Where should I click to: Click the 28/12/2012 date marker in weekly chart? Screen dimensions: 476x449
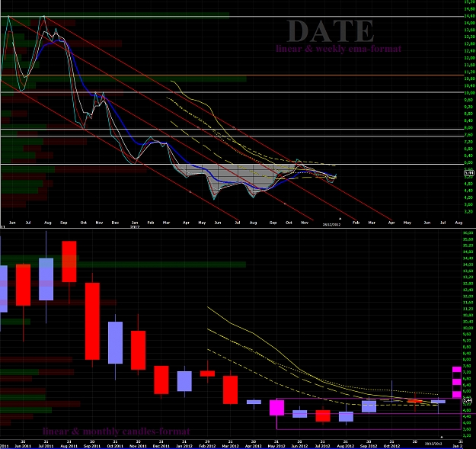(331, 224)
